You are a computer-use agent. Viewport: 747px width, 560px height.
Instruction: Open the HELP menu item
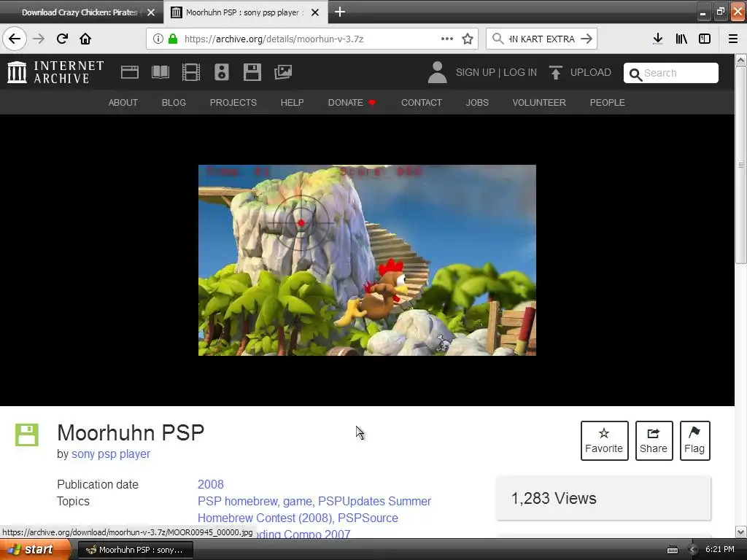coord(292,102)
